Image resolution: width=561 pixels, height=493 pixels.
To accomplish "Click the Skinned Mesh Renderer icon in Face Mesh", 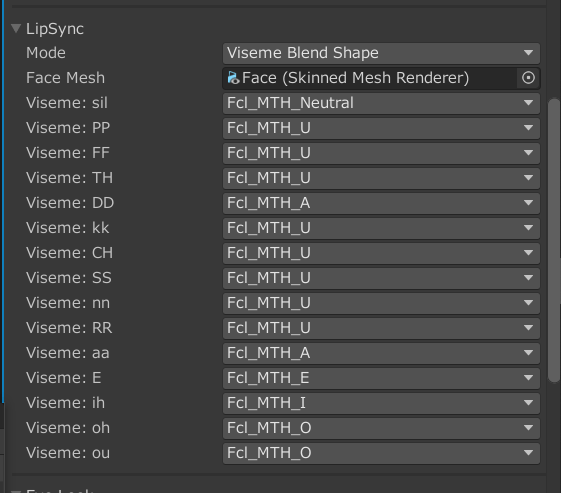I will pos(233,78).
